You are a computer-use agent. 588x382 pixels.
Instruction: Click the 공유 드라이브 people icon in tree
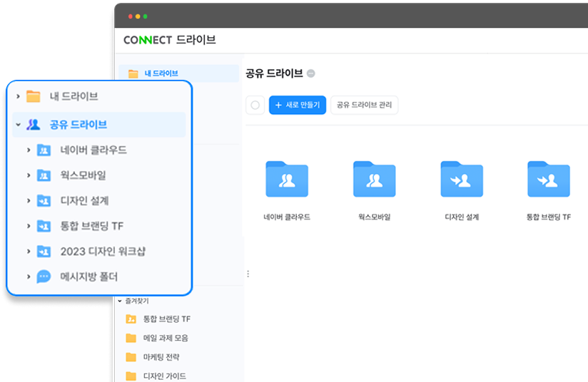(34, 124)
